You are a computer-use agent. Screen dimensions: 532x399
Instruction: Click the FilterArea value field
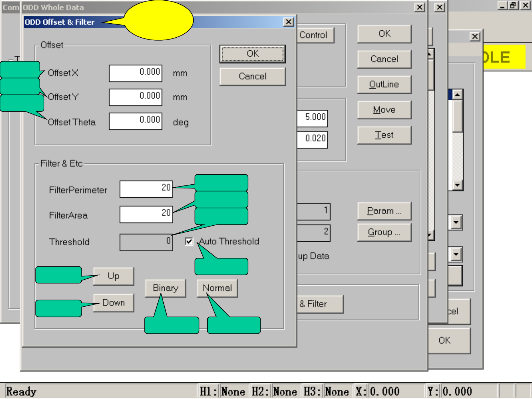coord(146,214)
